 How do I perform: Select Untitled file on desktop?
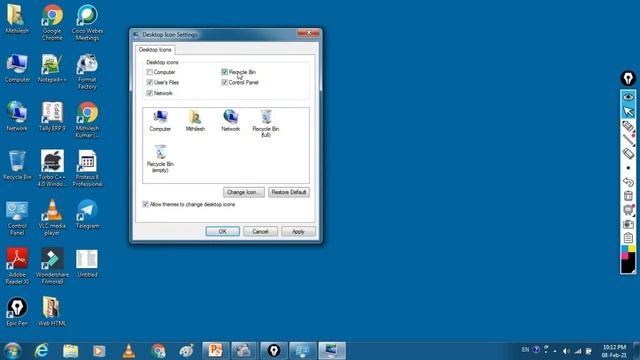(x=87, y=263)
